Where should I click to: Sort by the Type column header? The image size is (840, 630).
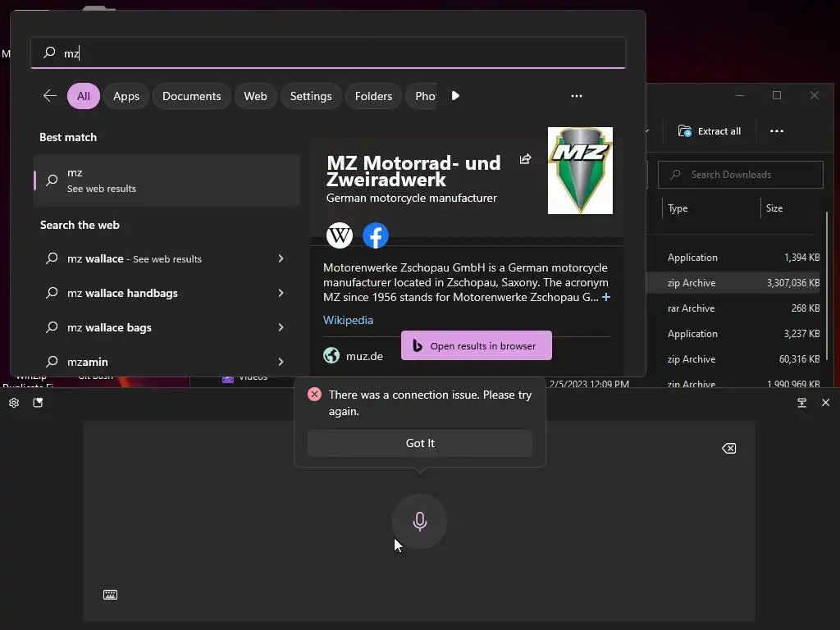(x=678, y=208)
